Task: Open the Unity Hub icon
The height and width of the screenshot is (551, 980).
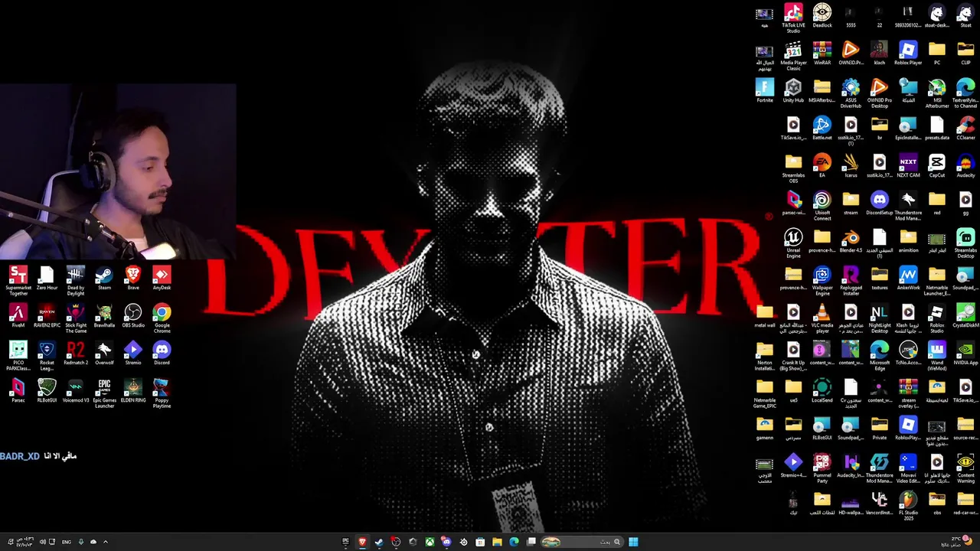Action: [x=793, y=91]
